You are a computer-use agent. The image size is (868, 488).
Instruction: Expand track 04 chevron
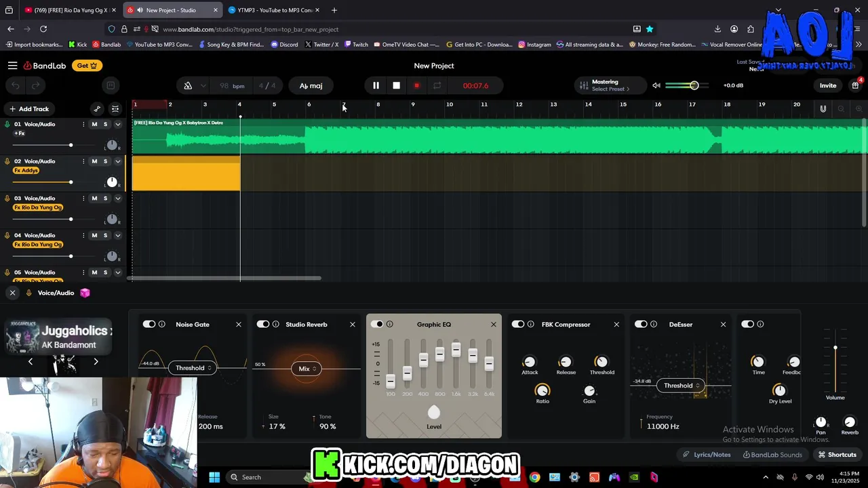coord(117,235)
